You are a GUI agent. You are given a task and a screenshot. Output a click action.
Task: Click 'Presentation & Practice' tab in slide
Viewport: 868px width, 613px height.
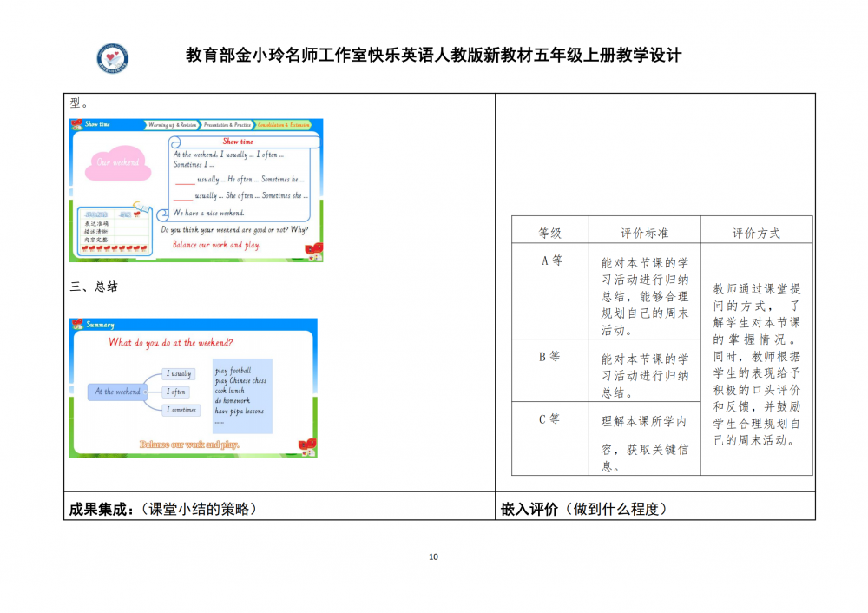tap(227, 124)
